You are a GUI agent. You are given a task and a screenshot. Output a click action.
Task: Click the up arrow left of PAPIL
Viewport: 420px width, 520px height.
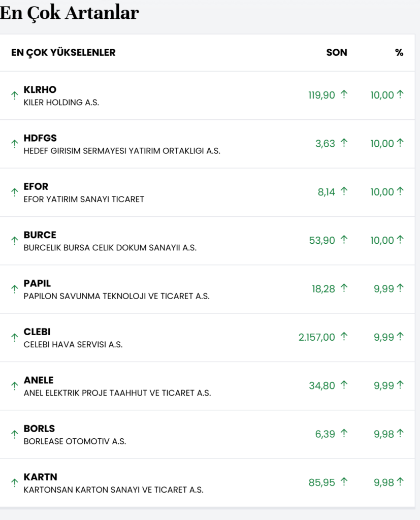pyautogui.click(x=15, y=289)
